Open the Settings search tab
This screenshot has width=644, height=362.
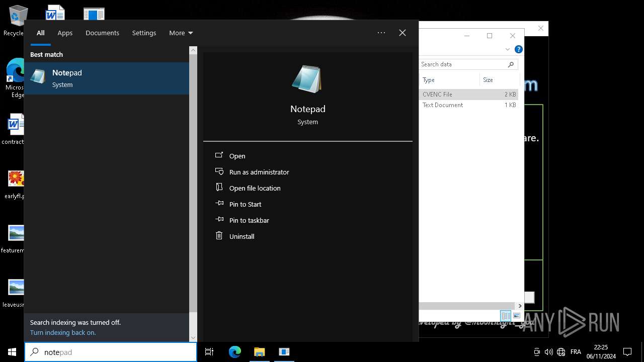pyautogui.click(x=144, y=33)
